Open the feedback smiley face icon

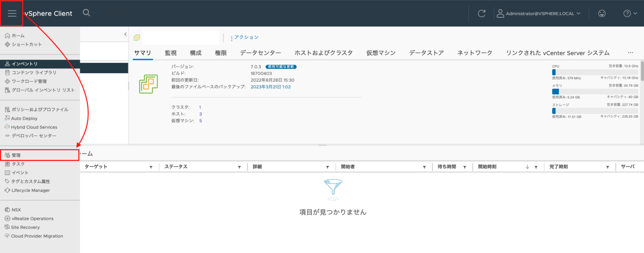pos(602,13)
